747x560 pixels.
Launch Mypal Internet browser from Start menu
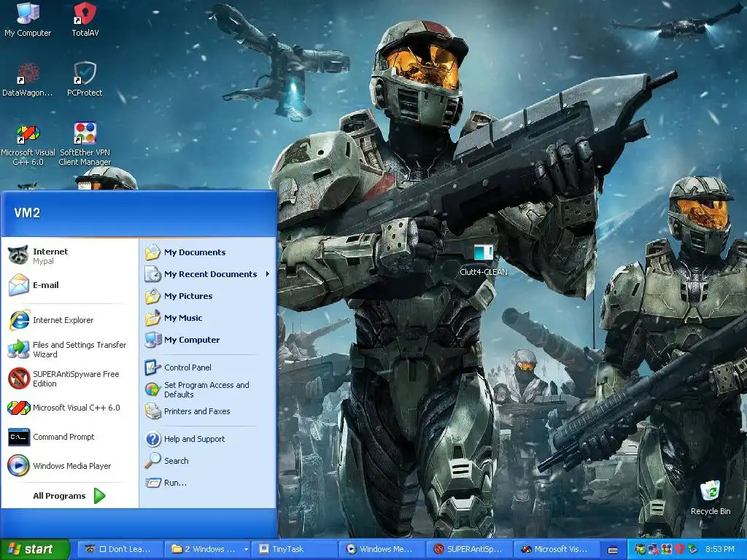pos(69,256)
